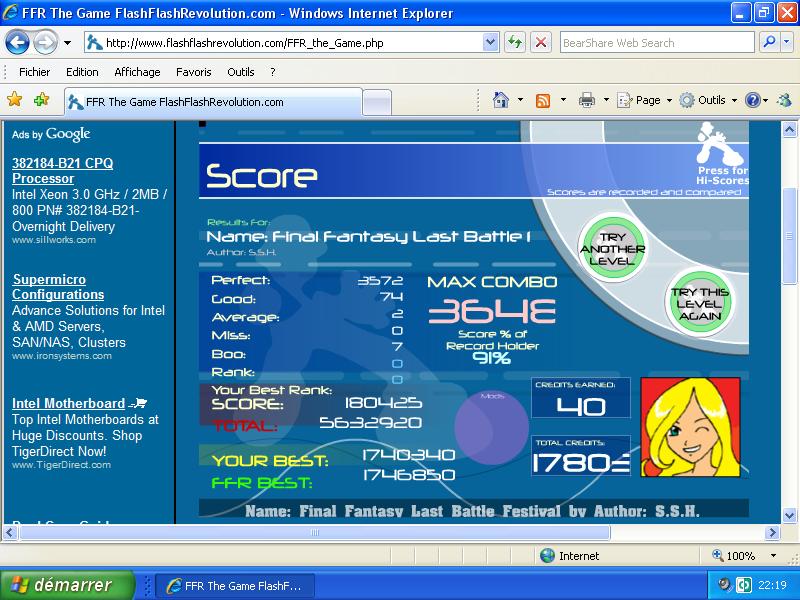
Task: Click the FFR BEST score 1746850
Action: [409, 475]
